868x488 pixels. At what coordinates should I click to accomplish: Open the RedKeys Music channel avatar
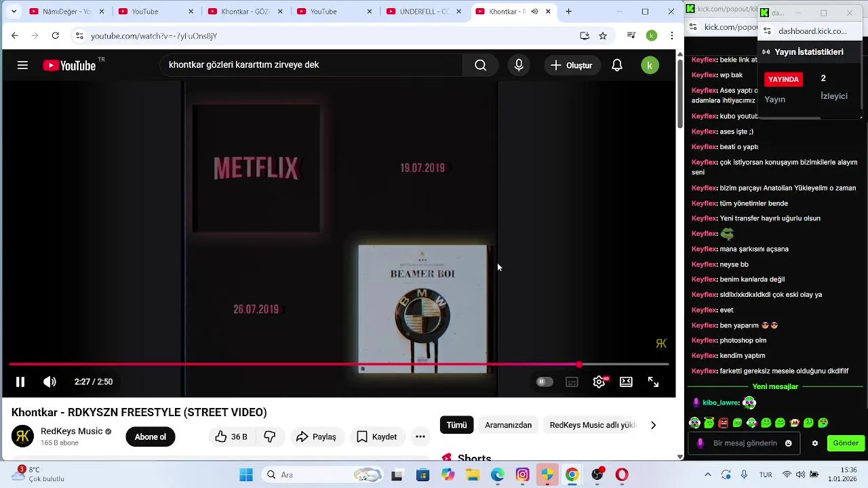22,436
